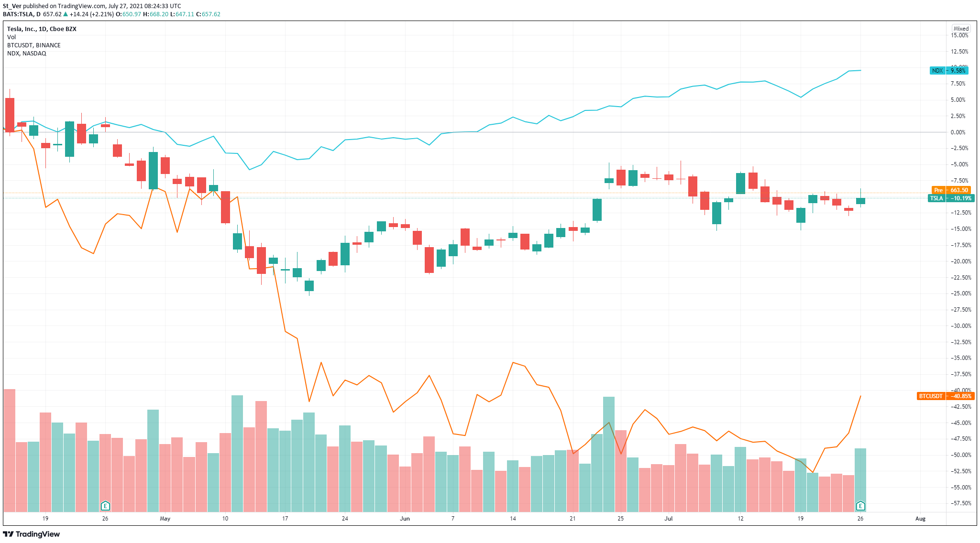This screenshot has width=980, height=543.
Task: Click the Pre 663.50 pre-market label
Action: pyautogui.click(x=951, y=190)
